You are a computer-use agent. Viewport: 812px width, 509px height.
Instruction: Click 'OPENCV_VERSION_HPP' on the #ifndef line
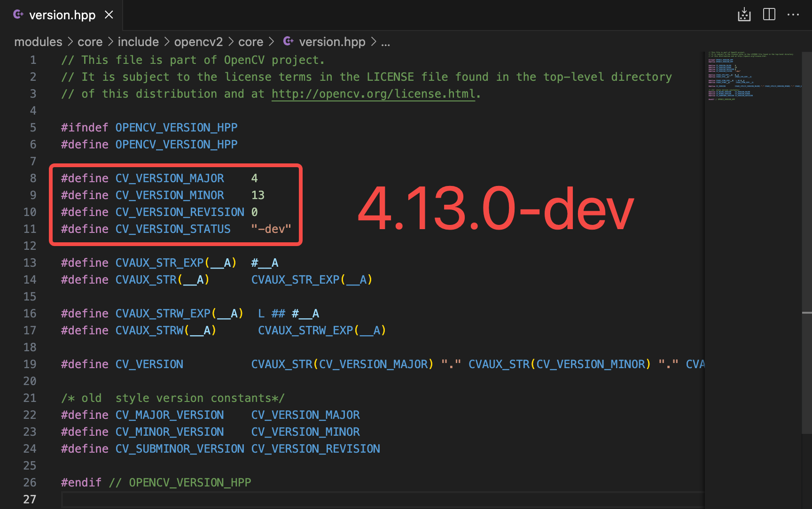[176, 128]
